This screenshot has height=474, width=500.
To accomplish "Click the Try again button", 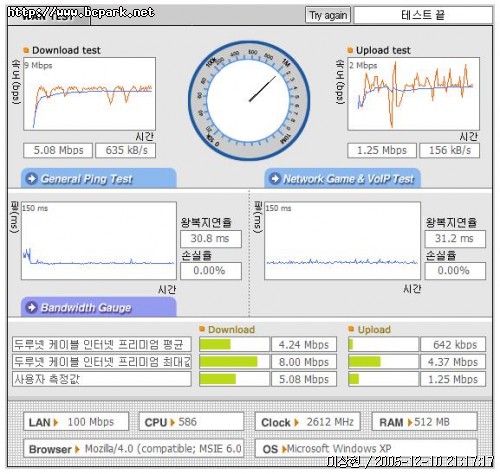I will 328,15.
